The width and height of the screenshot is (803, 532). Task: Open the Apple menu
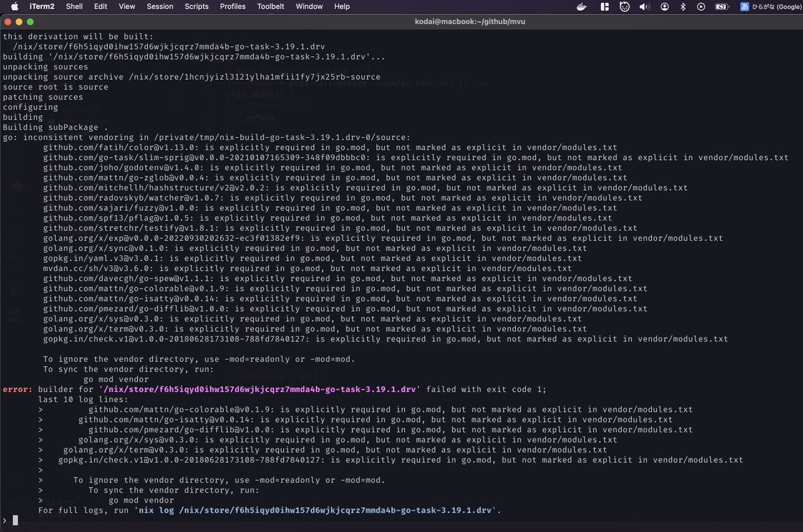click(14, 7)
